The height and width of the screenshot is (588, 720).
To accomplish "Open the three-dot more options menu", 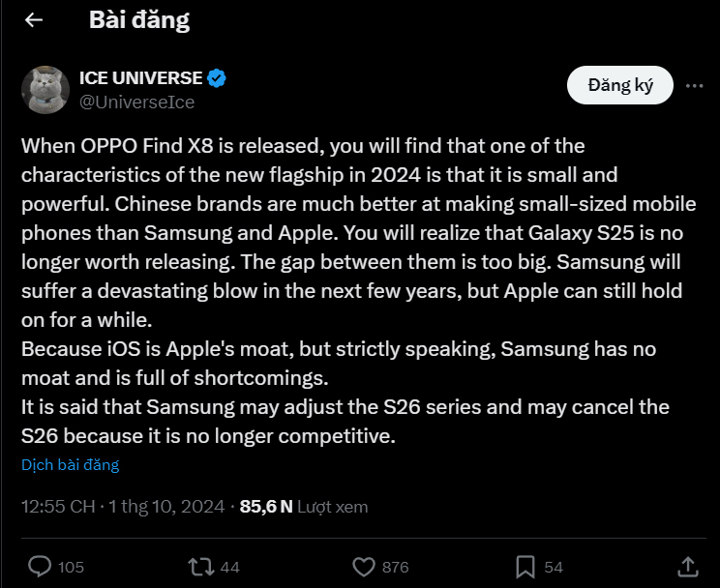I will 694,85.
